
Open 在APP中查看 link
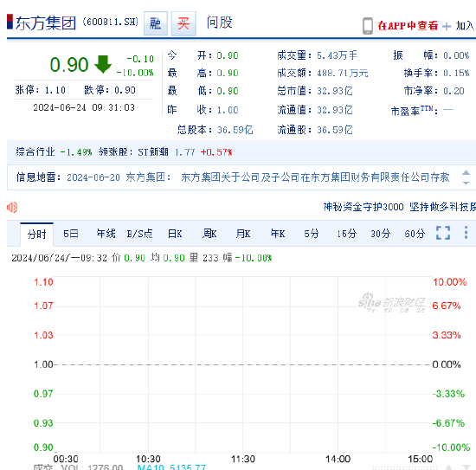[408, 26]
